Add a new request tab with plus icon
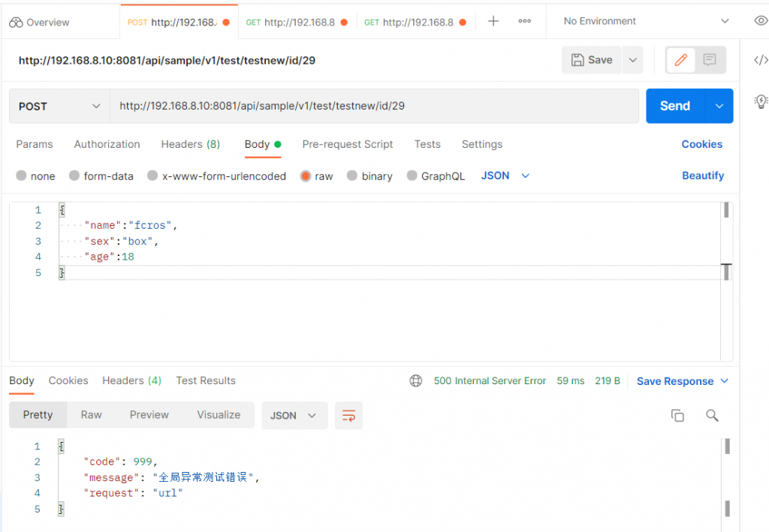This screenshot has height=532, width=769. (x=493, y=21)
